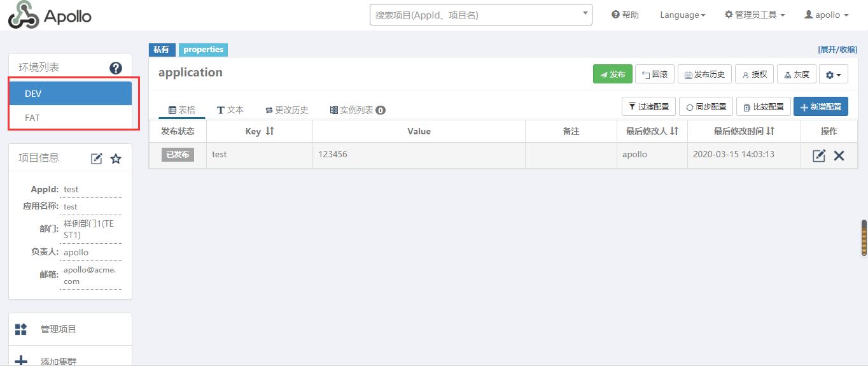Sort by last modifier column
The image size is (868, 368).
[674, 131]
